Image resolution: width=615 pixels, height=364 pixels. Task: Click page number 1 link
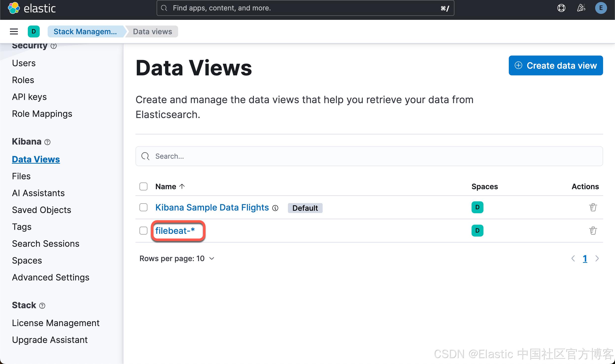click(585, 258)
